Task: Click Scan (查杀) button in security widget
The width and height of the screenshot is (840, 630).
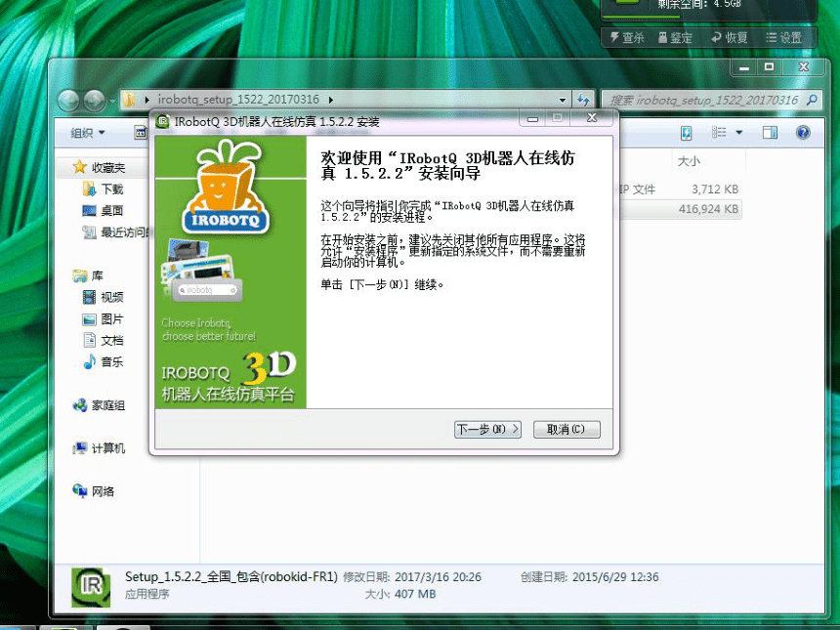Action: (x=627, y=37)
